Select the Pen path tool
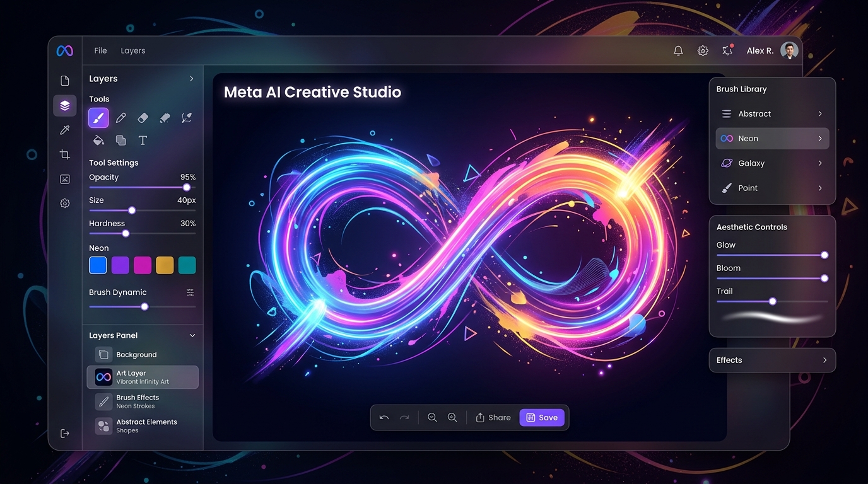 tap(187, 118)
